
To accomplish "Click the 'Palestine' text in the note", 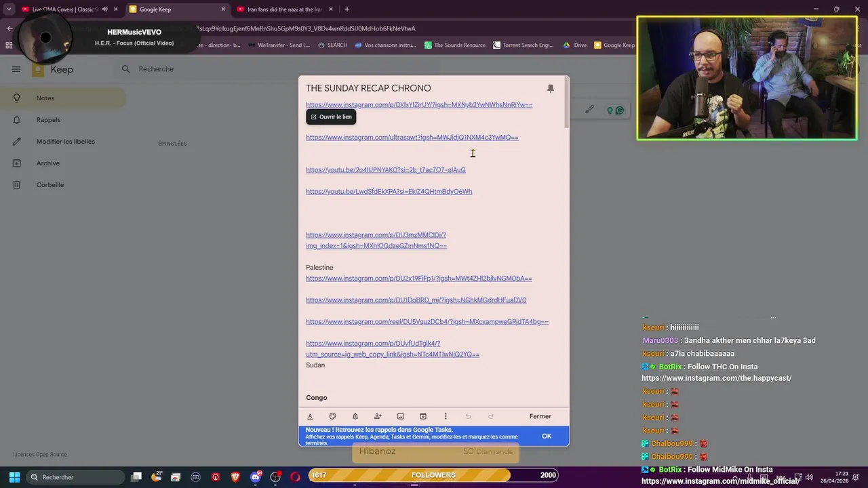I will tap(319, 268).
